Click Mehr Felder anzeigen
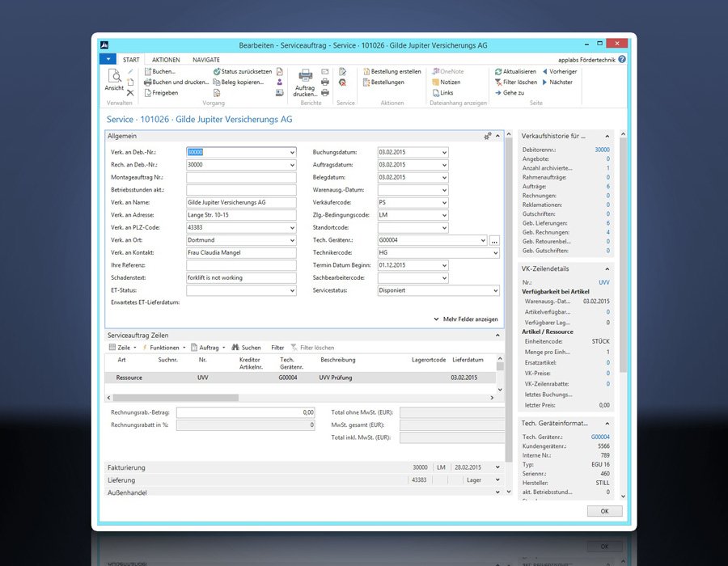This screenshot has height=566, width=728. pyautogui.click(x=466, y=319)
